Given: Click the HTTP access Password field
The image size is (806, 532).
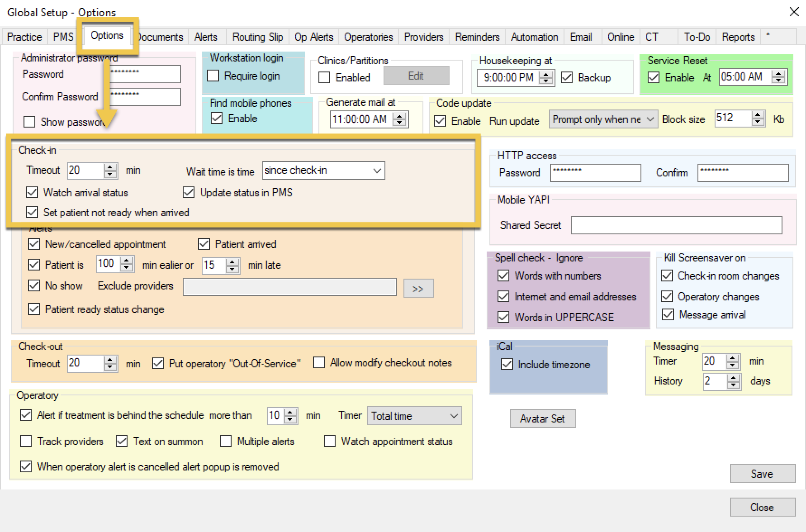Looking at the screenshot, I should pos(595,173).
